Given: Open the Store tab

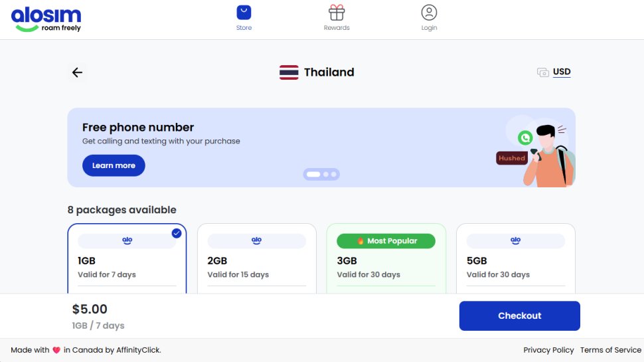Looking at the screenshot, I should click(244, 19).
